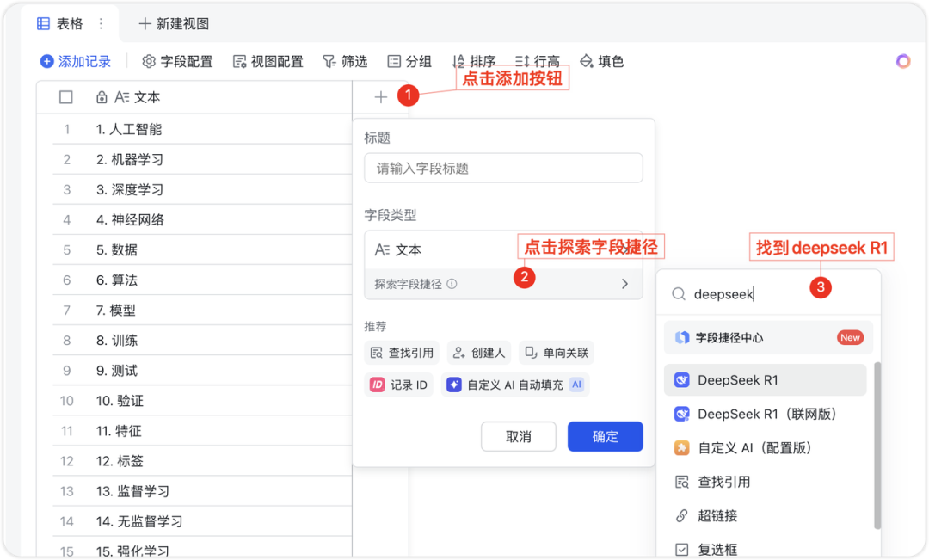Click the 新建视图 tab to add a view
Image resolution: width=929 pixels, height=560 pixels.
click(x=174, y=24)
